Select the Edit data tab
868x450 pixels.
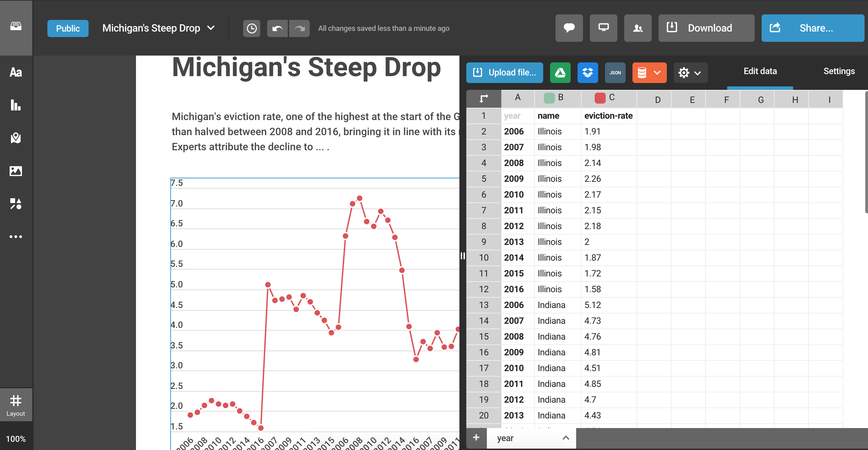coord(760,71)
